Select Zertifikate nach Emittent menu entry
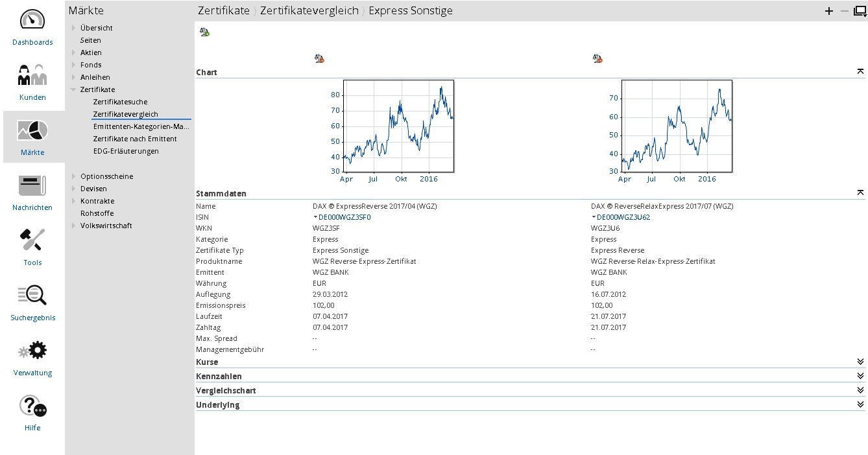 (x=135, y=139)
